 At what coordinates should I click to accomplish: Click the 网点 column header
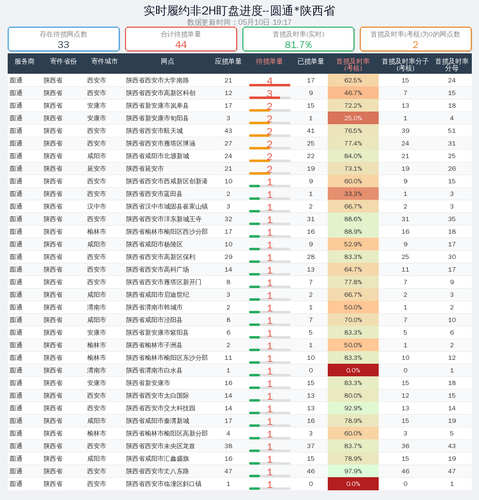tap(167, 62)
